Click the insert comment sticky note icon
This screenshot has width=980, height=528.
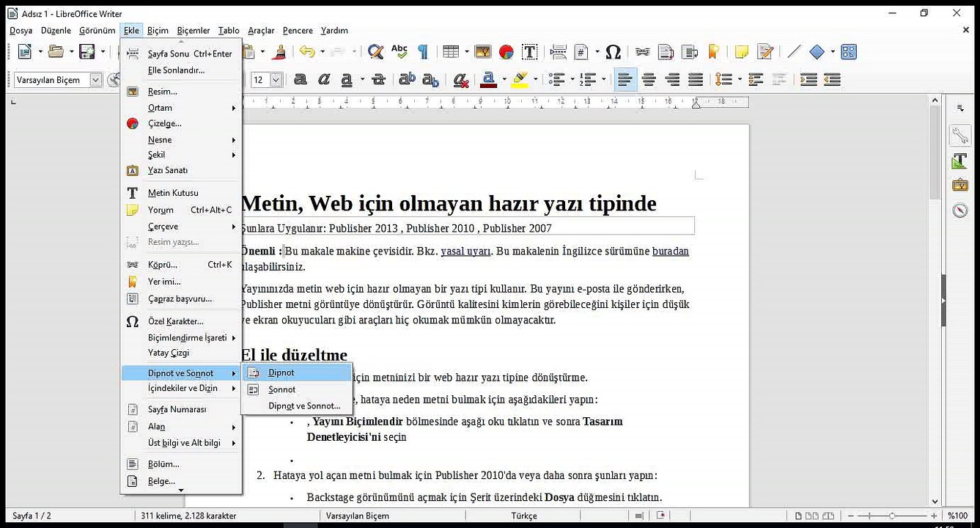742,52
